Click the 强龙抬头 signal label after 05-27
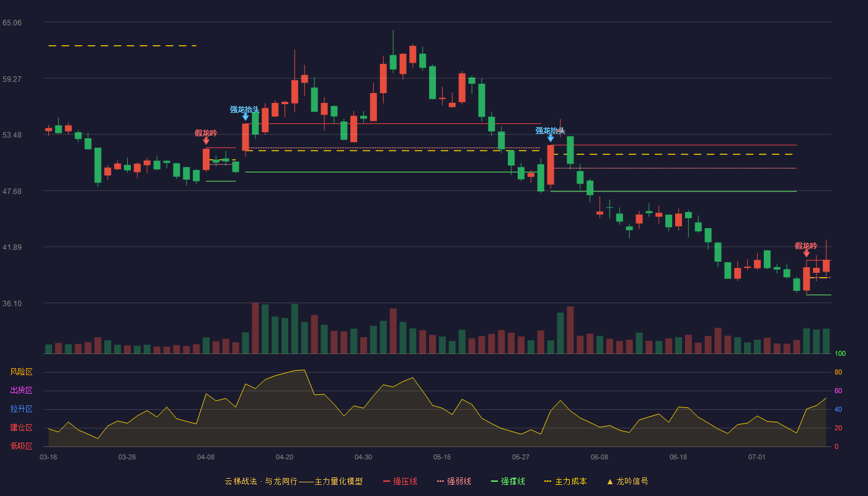The height and width of the screenshot is (496, 868). click(x=551, y=131)
